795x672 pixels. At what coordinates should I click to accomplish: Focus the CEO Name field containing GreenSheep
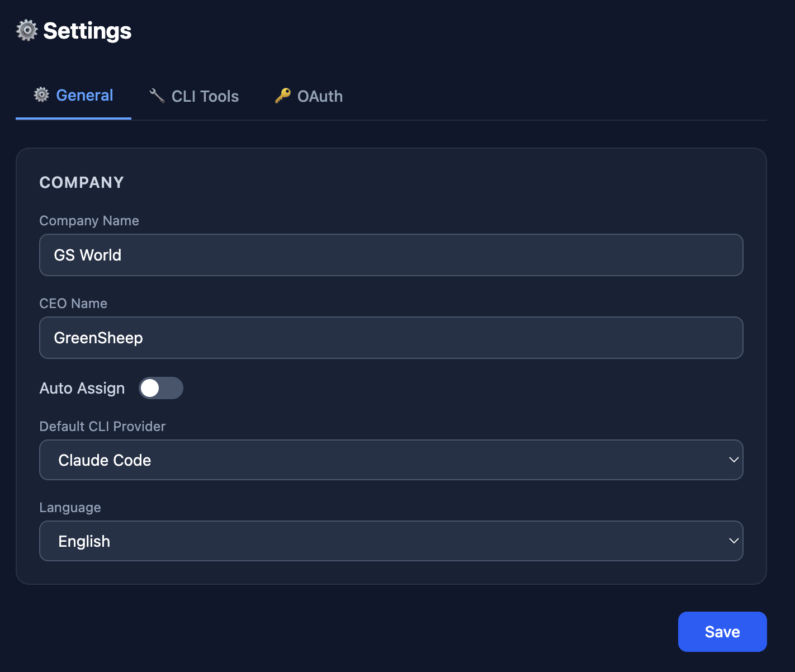coord(391,338)
